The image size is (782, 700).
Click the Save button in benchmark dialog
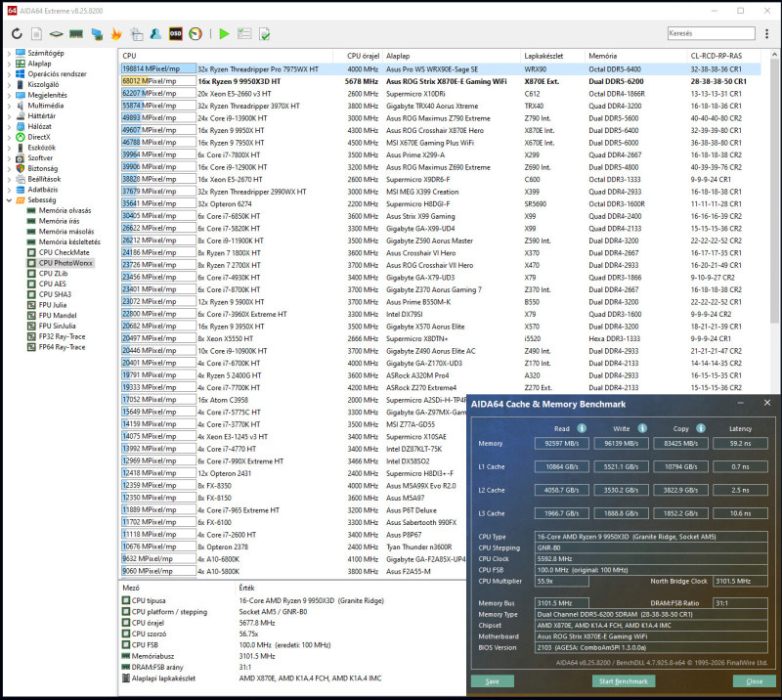[x=492, y=680]
